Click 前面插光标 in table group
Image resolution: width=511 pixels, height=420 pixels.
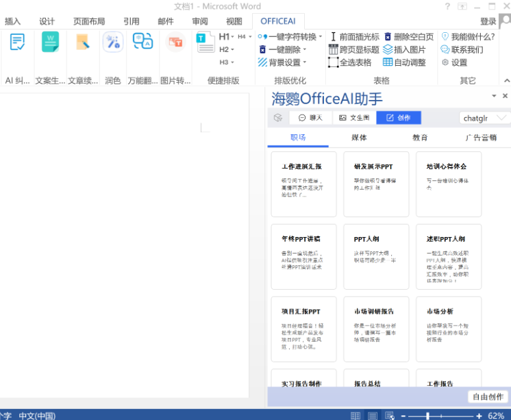tap(354, 37)
